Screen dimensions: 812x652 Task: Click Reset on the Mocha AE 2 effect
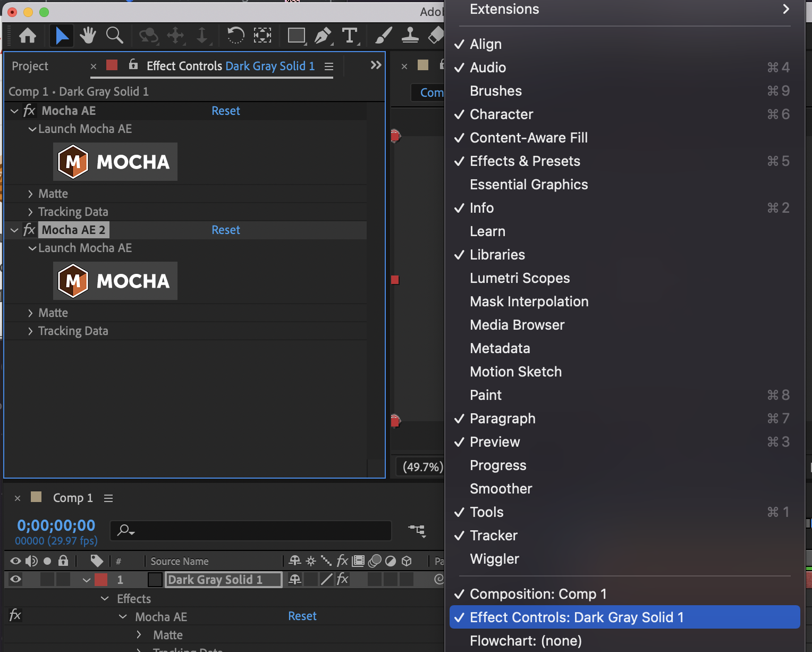point(225,230)
